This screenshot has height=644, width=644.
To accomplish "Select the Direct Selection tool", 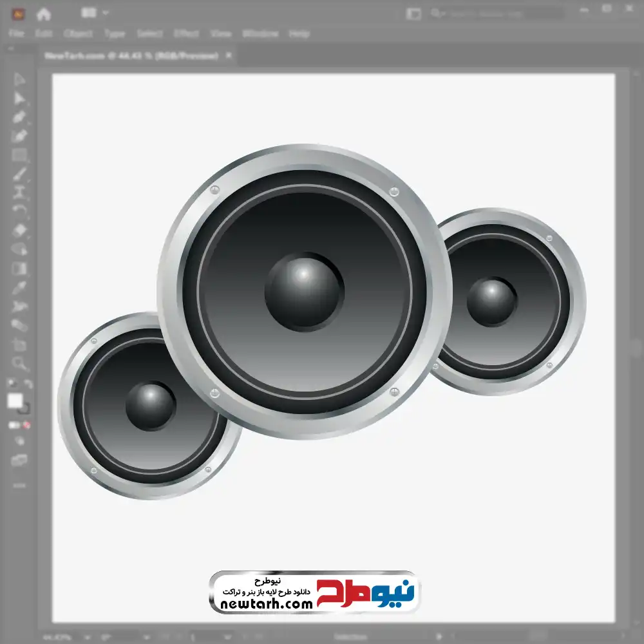I will [x=19, y=98].
